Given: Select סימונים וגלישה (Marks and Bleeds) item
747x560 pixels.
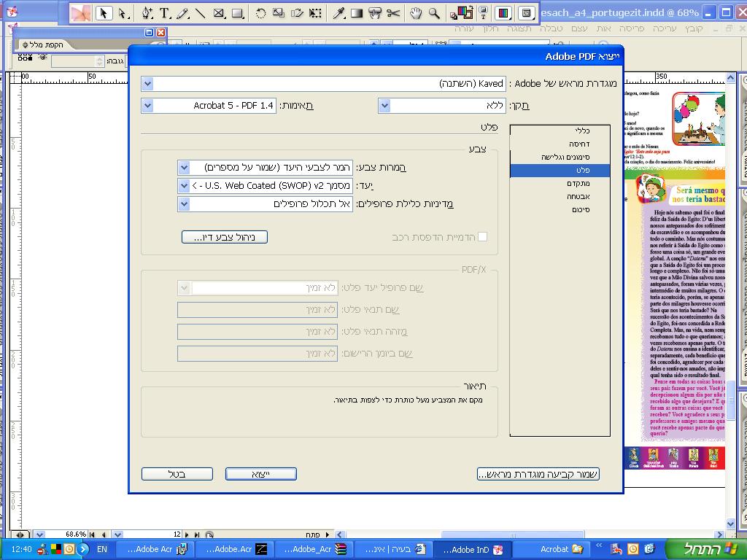Looking at the screenshot, I should 560,157.
